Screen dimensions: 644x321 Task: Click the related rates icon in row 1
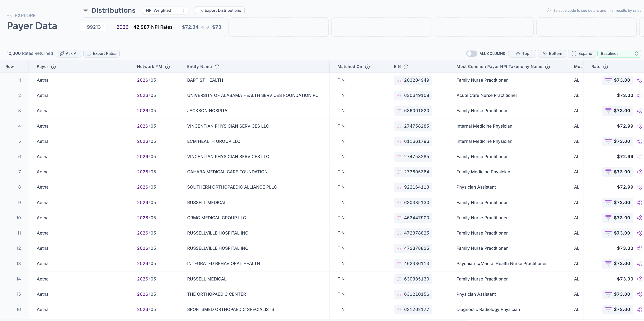tap(639, 81)
